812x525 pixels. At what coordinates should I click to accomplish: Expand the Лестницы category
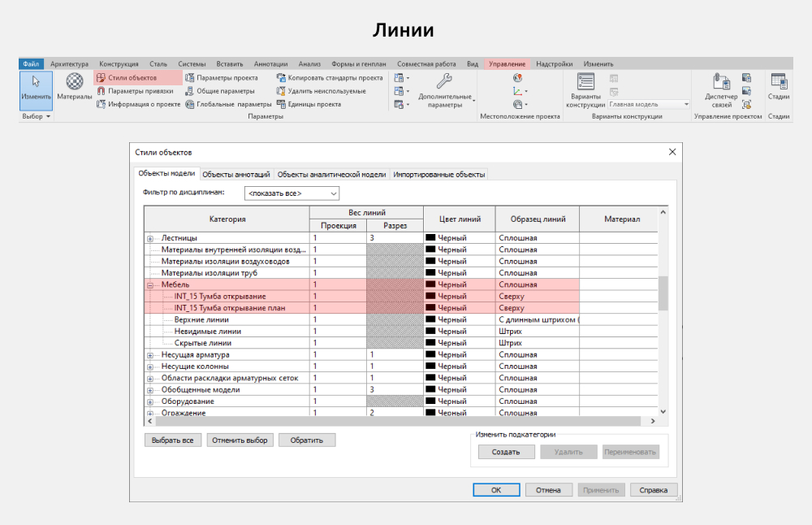(150, 238)
